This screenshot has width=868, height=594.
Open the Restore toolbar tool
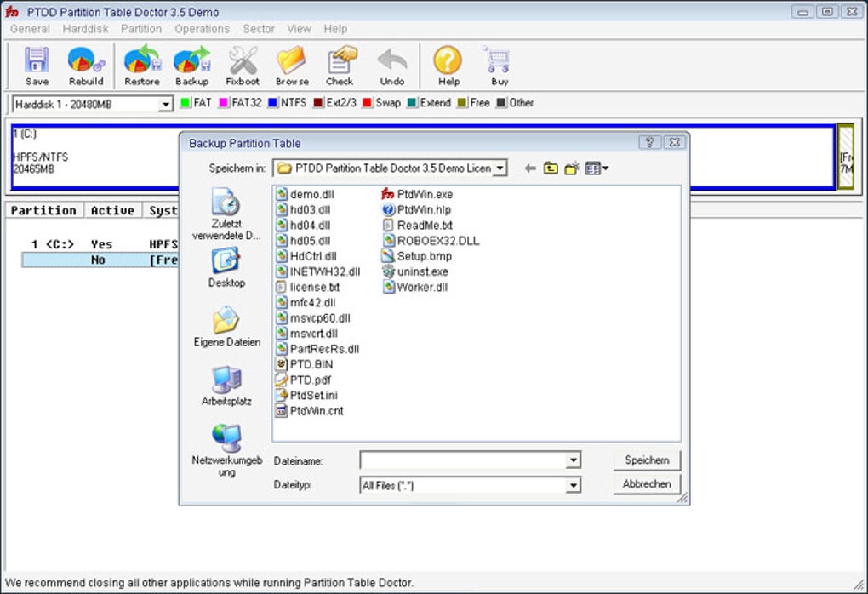point(142,66)
